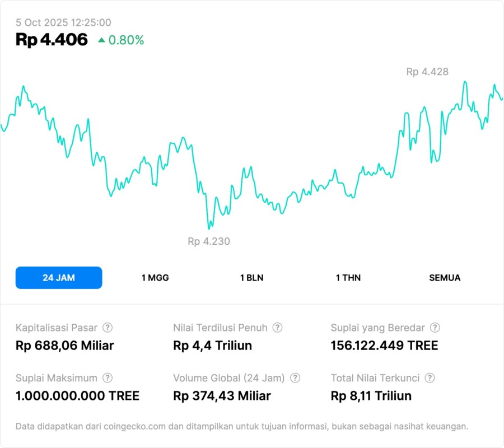
Task: Show info for Volume Global (24 Jam)
Action: (x=295, y=378)
